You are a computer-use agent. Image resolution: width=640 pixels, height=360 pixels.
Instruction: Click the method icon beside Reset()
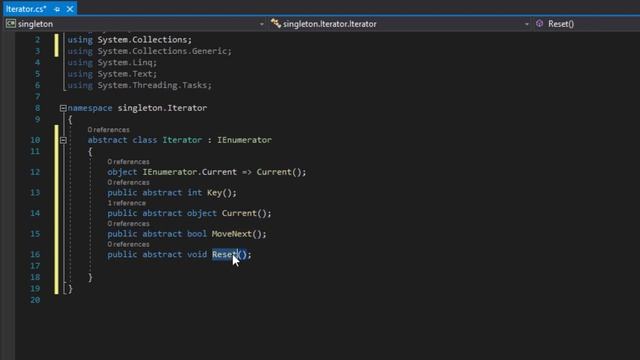540,24
